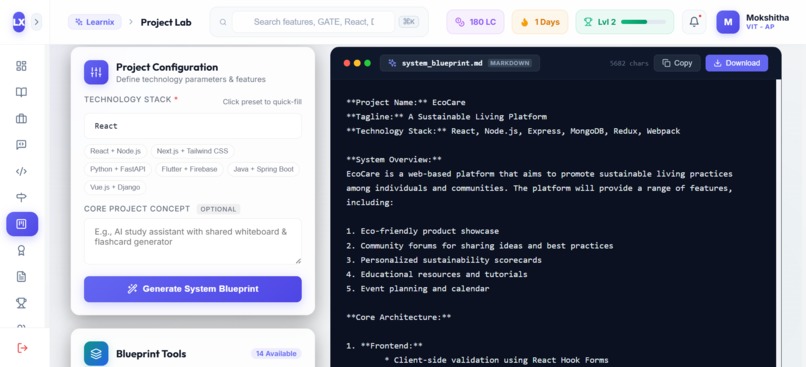Open the 1 Days streak badge
This screenshot has height=367, width=806.
point(540,22)
